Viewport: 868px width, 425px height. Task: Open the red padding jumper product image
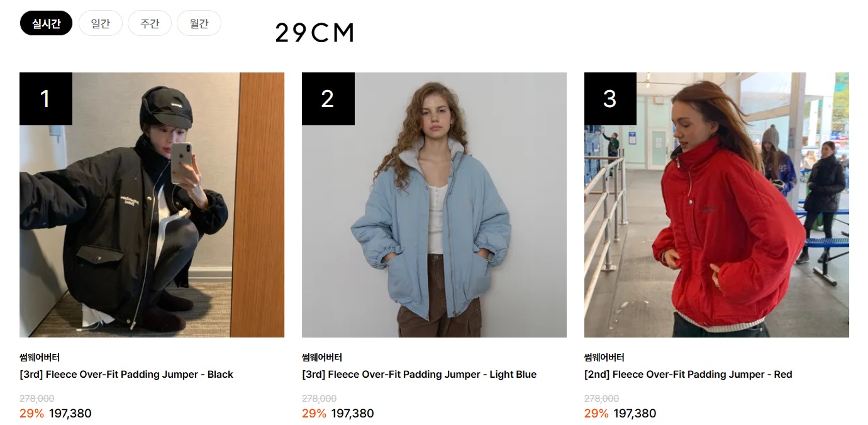(716, 205)
